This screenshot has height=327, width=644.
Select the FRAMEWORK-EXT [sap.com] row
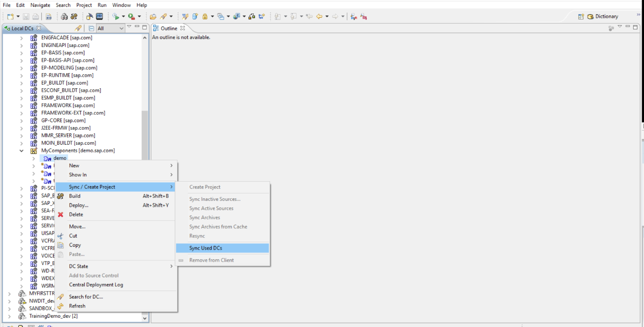pos(73,113)
